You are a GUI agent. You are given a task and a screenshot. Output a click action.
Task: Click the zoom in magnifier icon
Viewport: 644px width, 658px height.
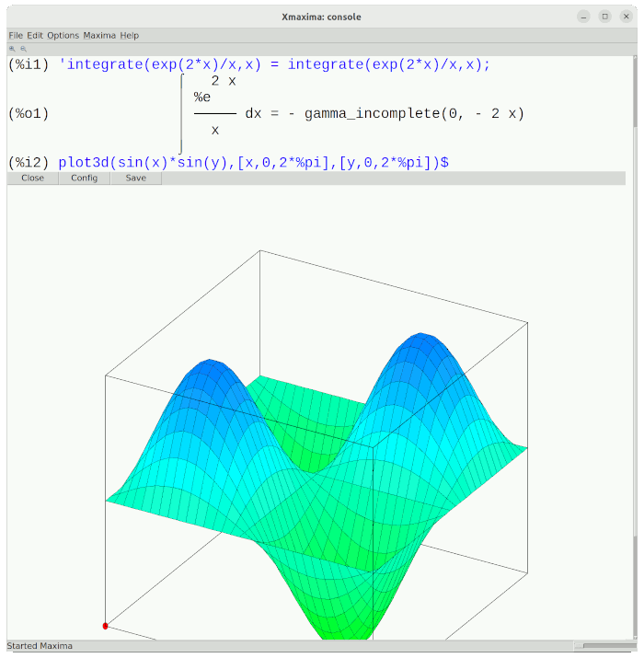(12, 48)
